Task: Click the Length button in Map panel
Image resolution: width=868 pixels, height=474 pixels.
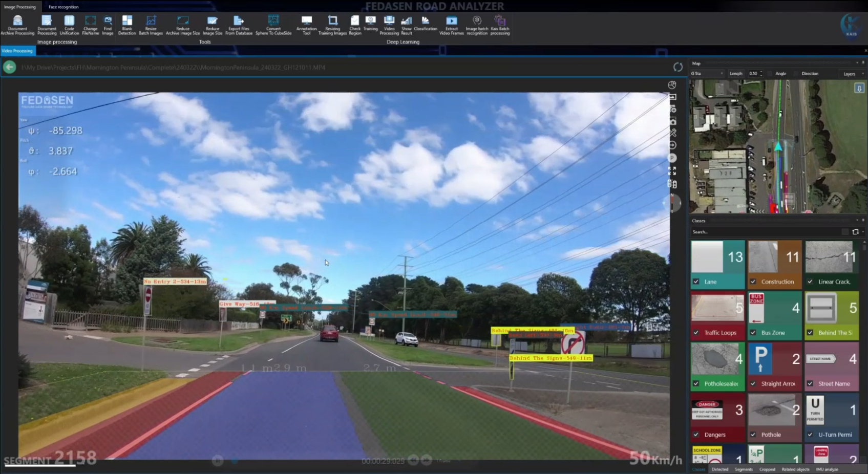Action: [736, 74]
